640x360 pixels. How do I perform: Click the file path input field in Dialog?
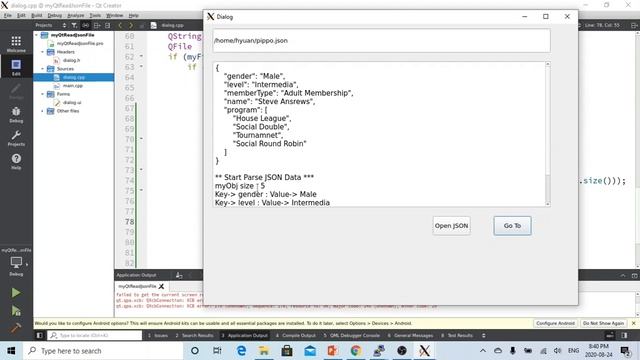(381, 40)
